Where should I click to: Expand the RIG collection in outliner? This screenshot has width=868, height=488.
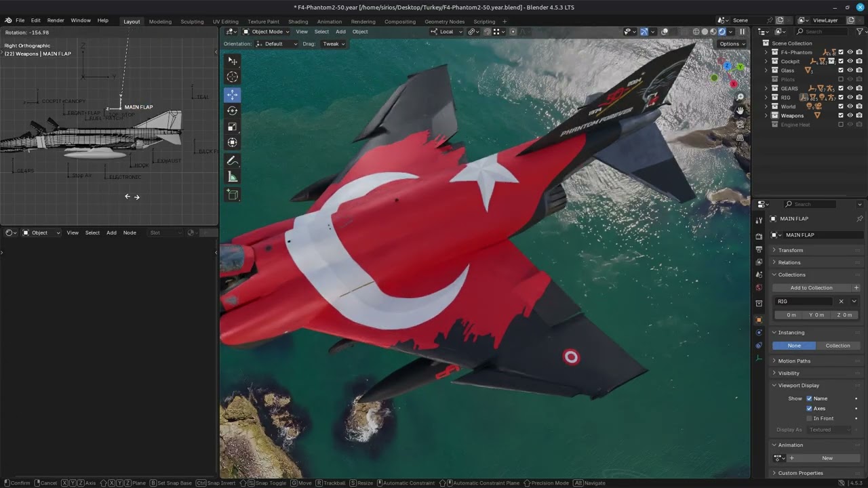(x=767, y=98)
